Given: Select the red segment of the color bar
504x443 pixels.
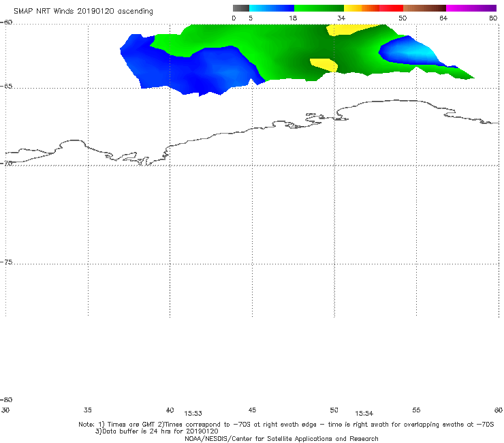Looking at the screenshot, I should 391,8.
